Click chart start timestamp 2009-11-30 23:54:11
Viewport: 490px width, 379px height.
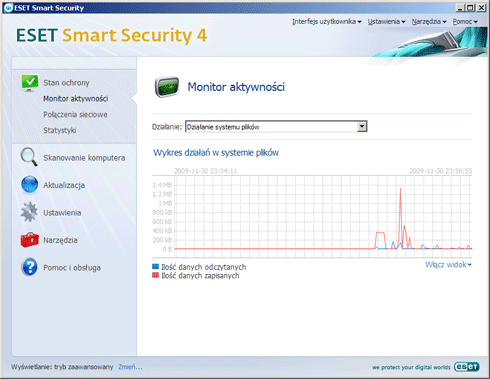tap(205, 171)
